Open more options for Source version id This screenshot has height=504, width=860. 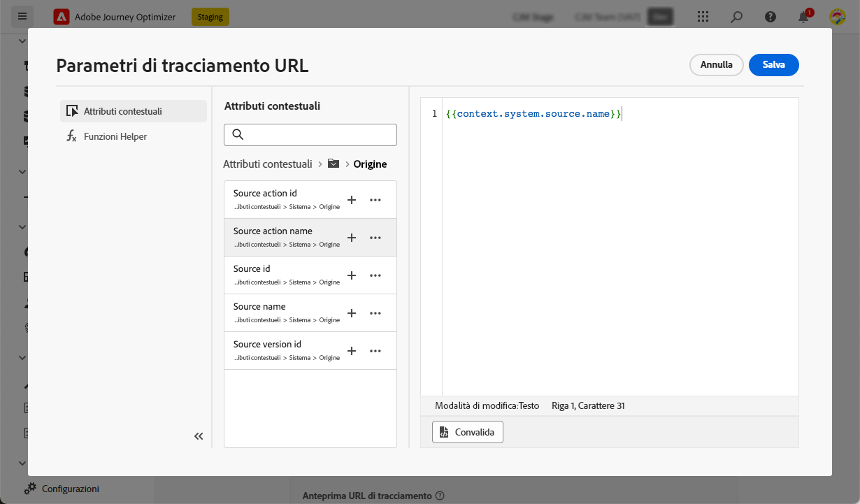point(375,351)
